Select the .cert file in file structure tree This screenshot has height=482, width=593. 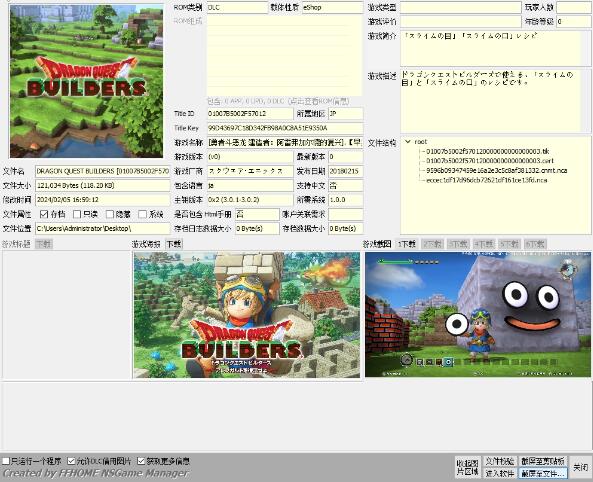(490, 161)
